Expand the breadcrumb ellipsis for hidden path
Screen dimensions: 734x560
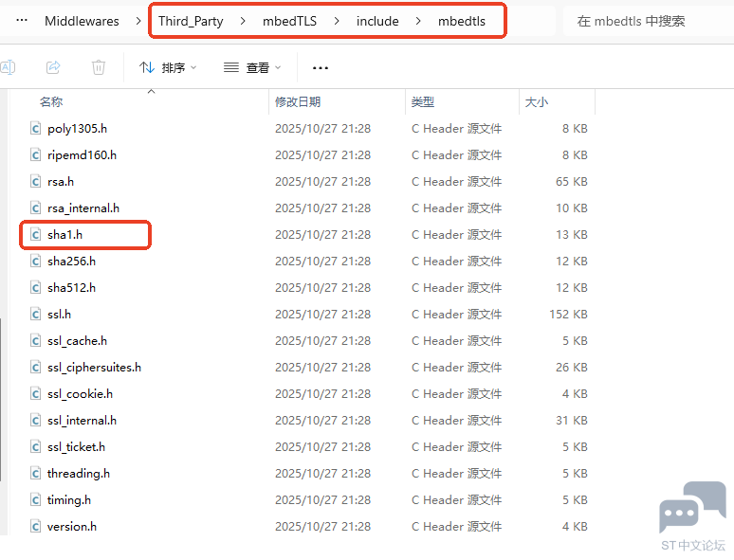(x=21, y=21)
